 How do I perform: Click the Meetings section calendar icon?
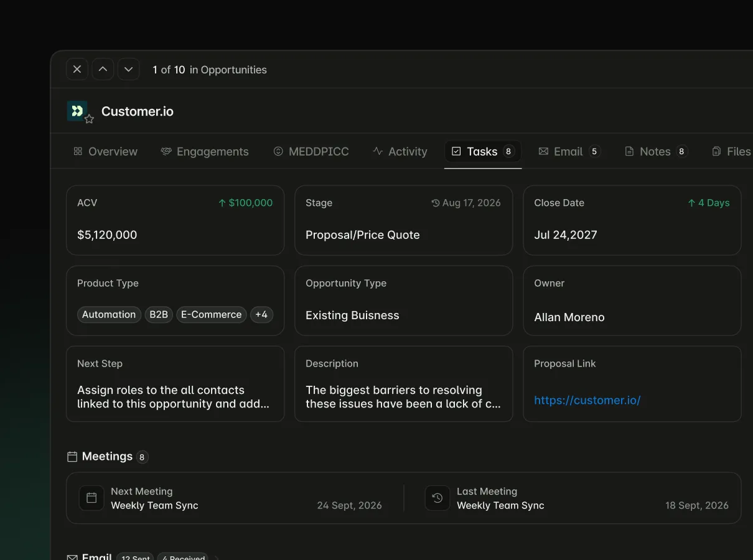pyautogui.click(x=72, y=457)
